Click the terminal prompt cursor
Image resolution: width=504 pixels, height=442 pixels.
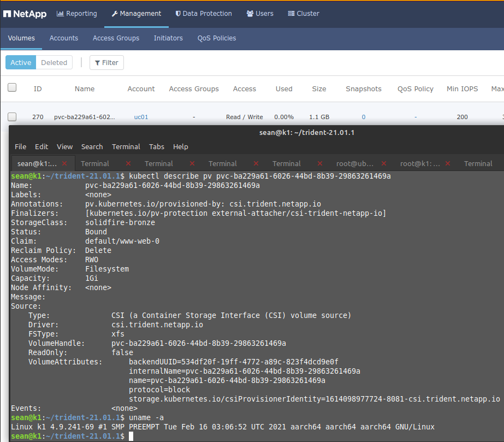tap(131, 436)
